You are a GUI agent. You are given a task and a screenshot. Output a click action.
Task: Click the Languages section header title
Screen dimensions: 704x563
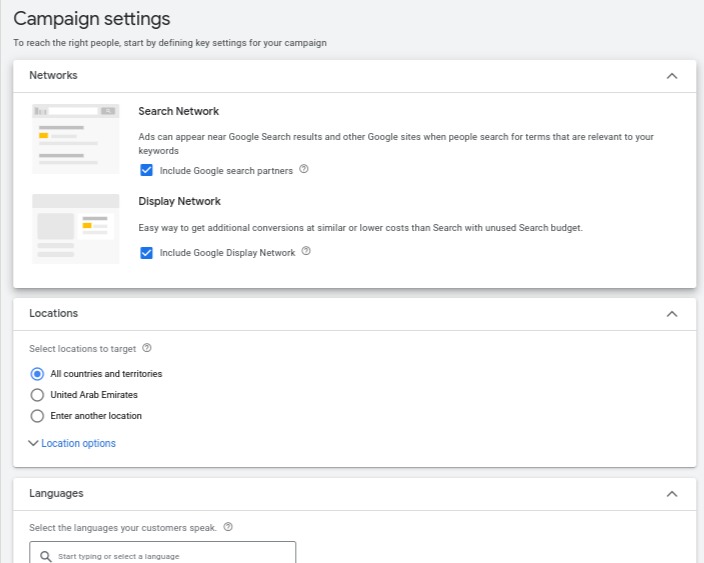[56, 493]
